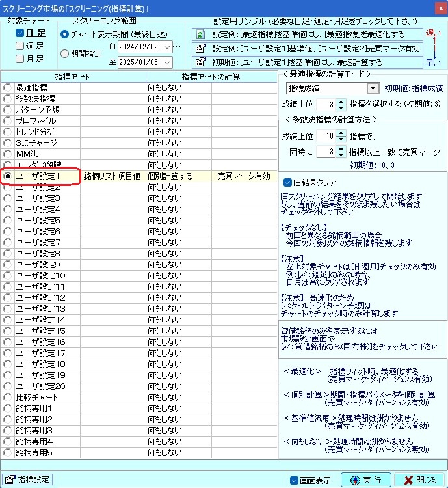Image resolution: width=448 pixels, height=488 pixels.
Task: Check the 月足 monthly chart checkbox
Action: [20, 59]
